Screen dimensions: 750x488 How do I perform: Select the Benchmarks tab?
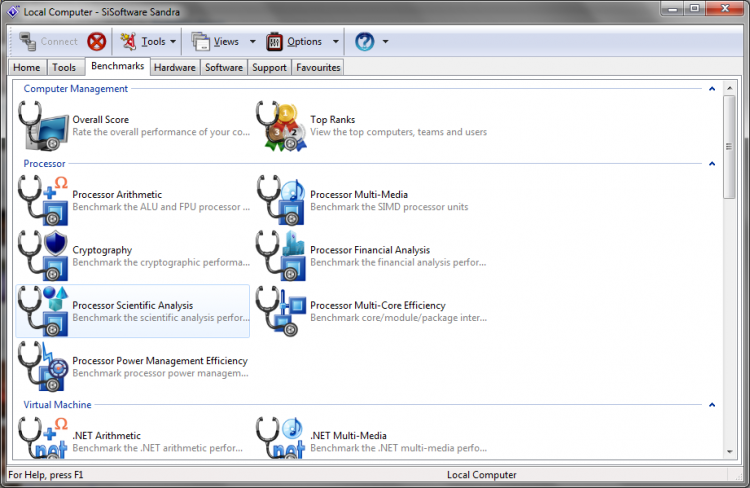[x=117, y=66]
